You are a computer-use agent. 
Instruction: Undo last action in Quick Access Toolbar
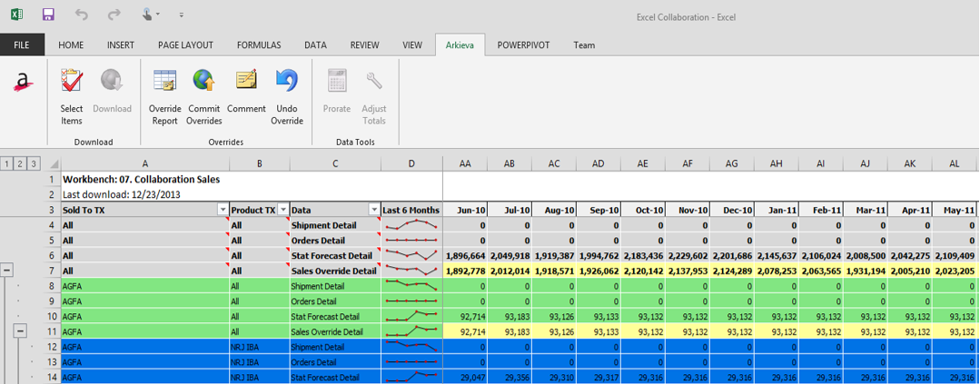[x=81, y=14]
